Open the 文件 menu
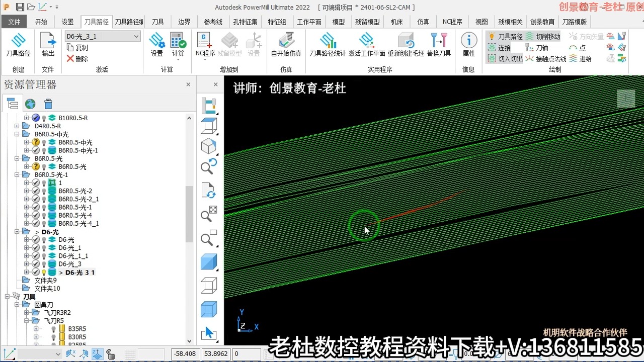The image size is (644, 362). [x=14, y=22]
